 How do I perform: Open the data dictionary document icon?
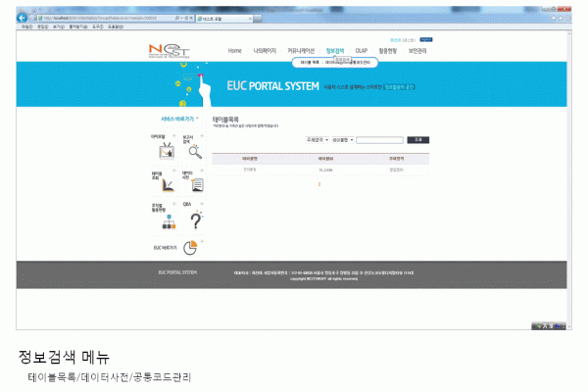click(x=197, y=185)
